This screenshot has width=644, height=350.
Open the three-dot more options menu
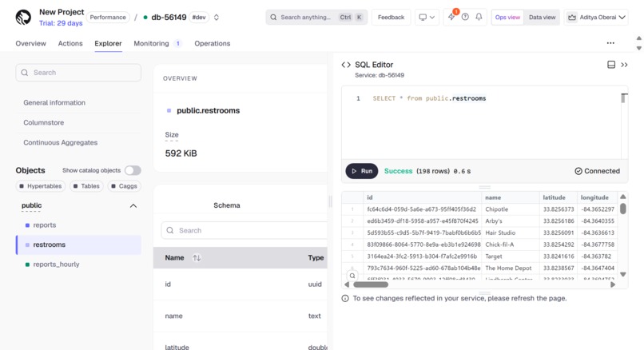click(610, 43)
